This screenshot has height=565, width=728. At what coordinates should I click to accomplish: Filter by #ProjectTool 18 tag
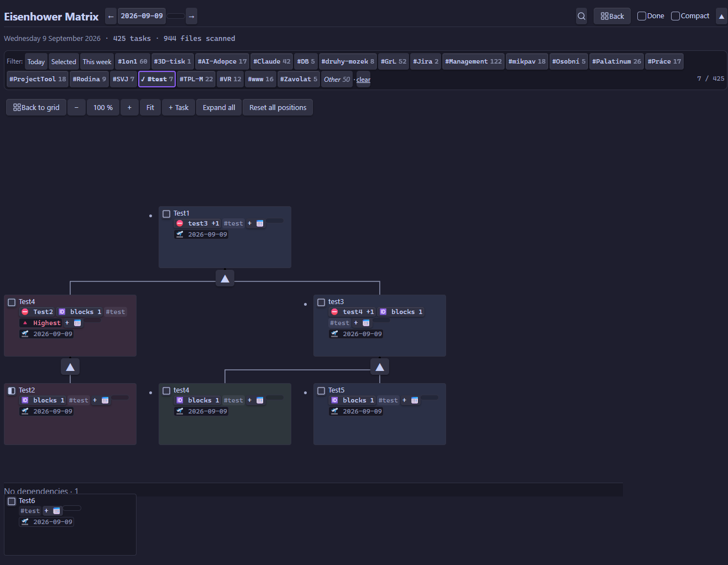coord(38,79)
